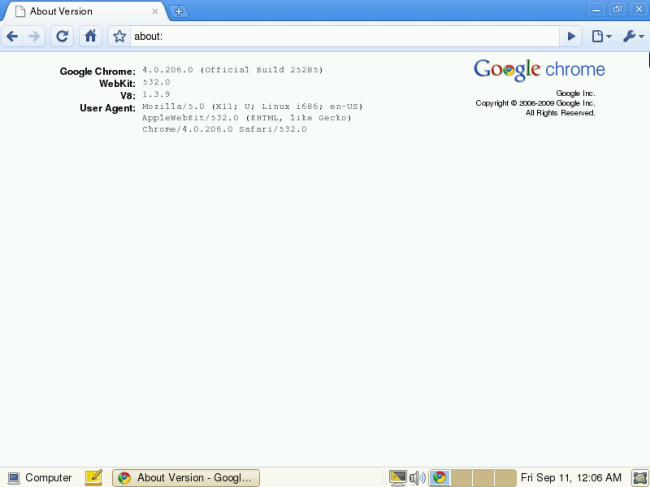Focus the address bar showing about:
This screenshot has height=487, width=650.
pyautogui.click(x=345, y=36)
